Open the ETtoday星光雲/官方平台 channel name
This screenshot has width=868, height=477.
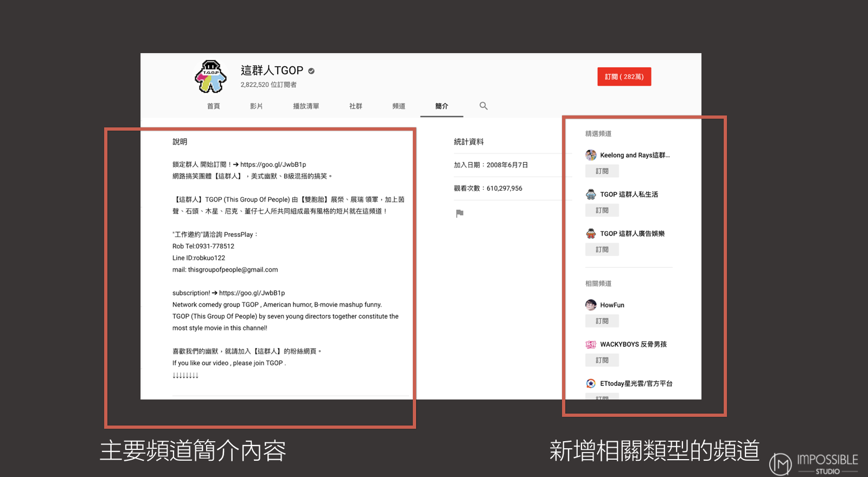pyautogui.click(x=636, y=383)
